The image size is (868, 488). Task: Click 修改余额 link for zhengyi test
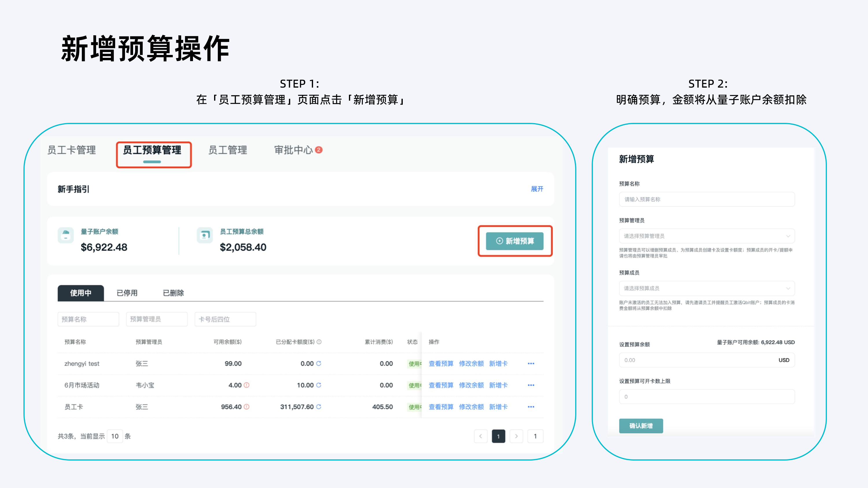(471, 364)
